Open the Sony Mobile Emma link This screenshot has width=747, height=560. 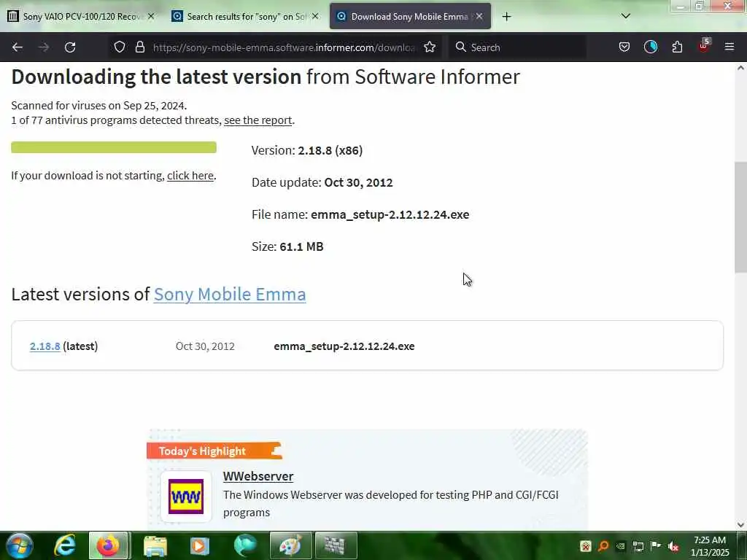[230, 295]
